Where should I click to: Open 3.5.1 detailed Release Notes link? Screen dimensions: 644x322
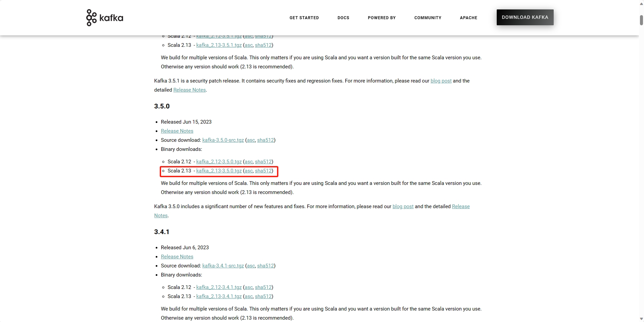(x=189, y=90)
